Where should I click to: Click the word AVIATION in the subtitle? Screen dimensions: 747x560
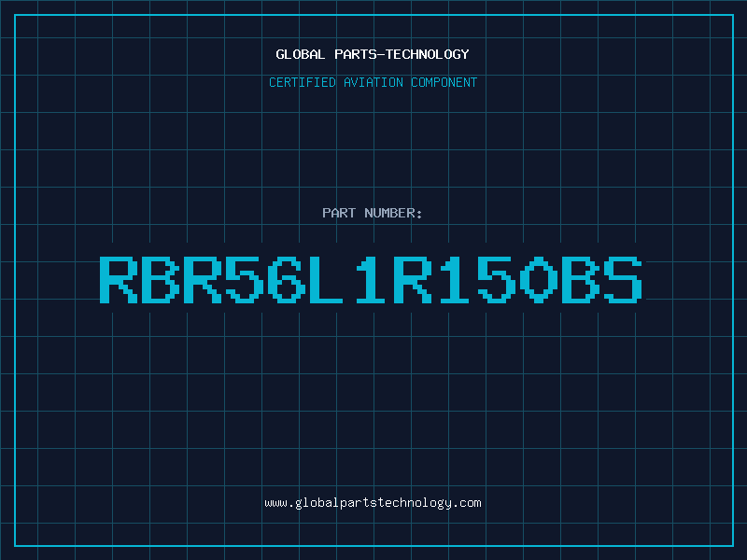click(x=373, y=82)
